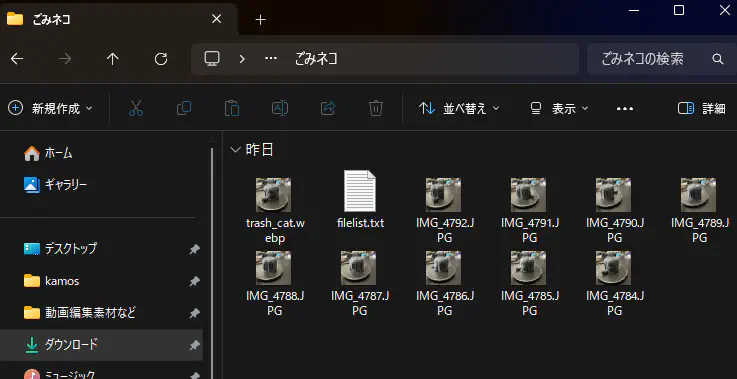The height and width of the screenshot is (379, 737).
Task: Select the IMG_4790.JPG thumbnail
Action: [x=613, y=195]
